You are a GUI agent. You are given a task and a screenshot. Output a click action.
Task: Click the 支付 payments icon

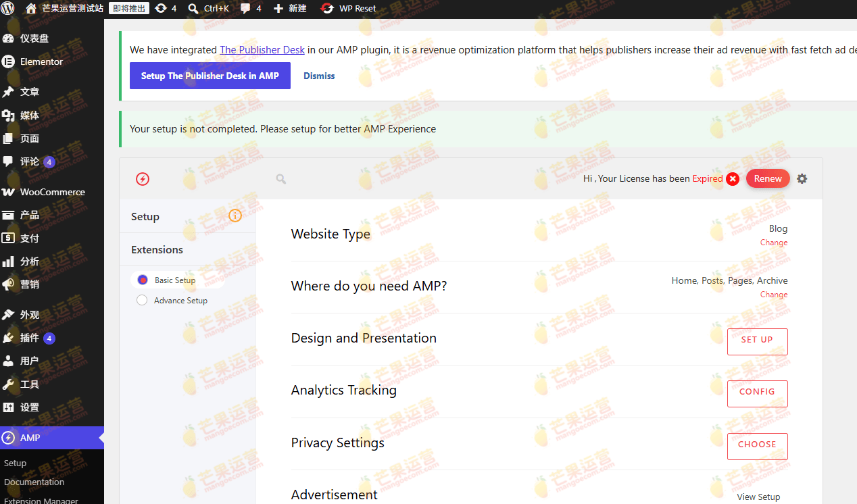8,238
